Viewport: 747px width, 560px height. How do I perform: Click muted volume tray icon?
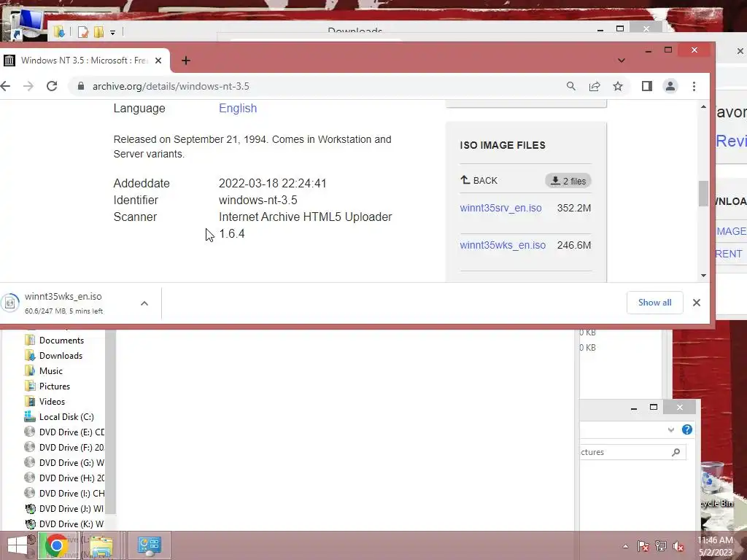pos(678,546)
